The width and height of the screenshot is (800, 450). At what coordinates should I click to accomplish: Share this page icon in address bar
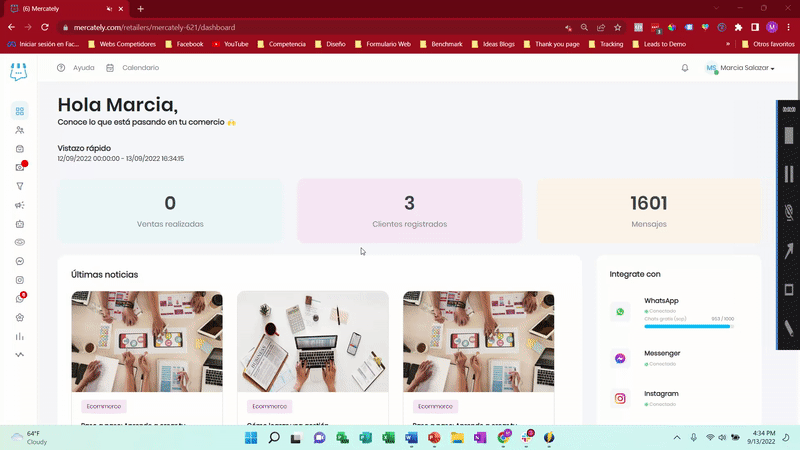point(601,28)
